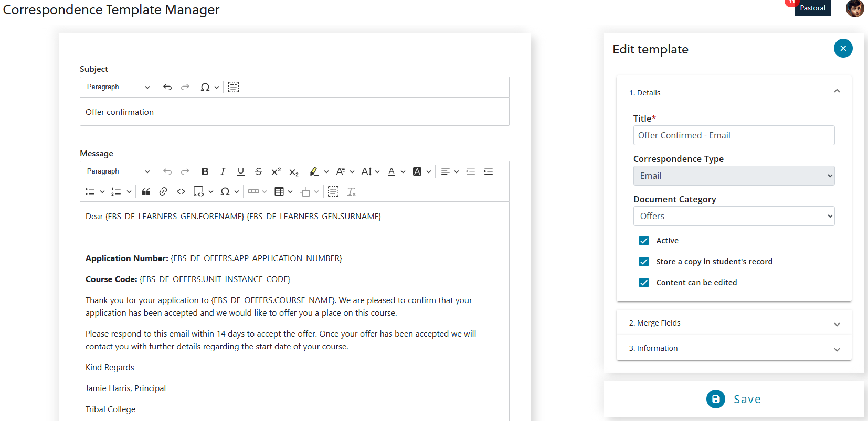Viewport: 868px width, 421px height.
Task: Apply bold formatting in Message toolbar
Action: (x=205, y=171)
